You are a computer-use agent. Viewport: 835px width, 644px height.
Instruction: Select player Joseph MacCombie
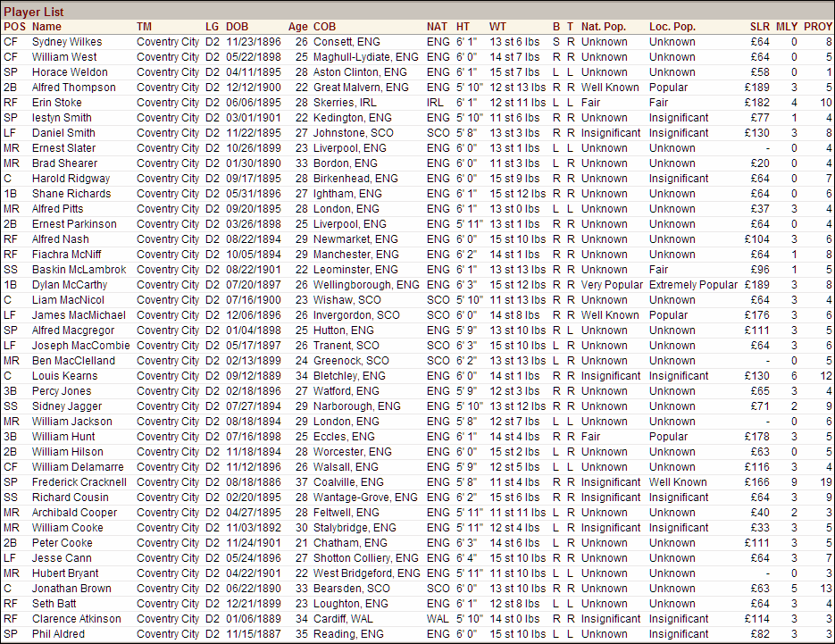click(x=81, y=346)
